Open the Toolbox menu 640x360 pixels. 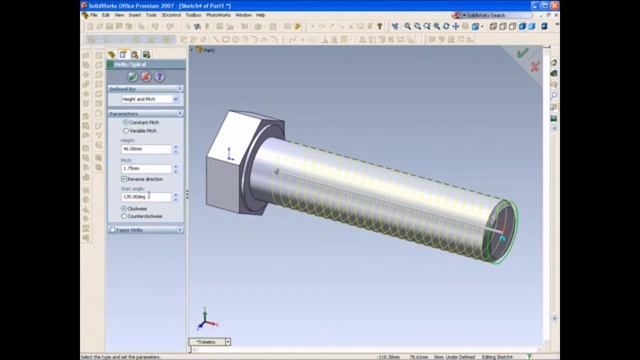[x=193, y=15]
